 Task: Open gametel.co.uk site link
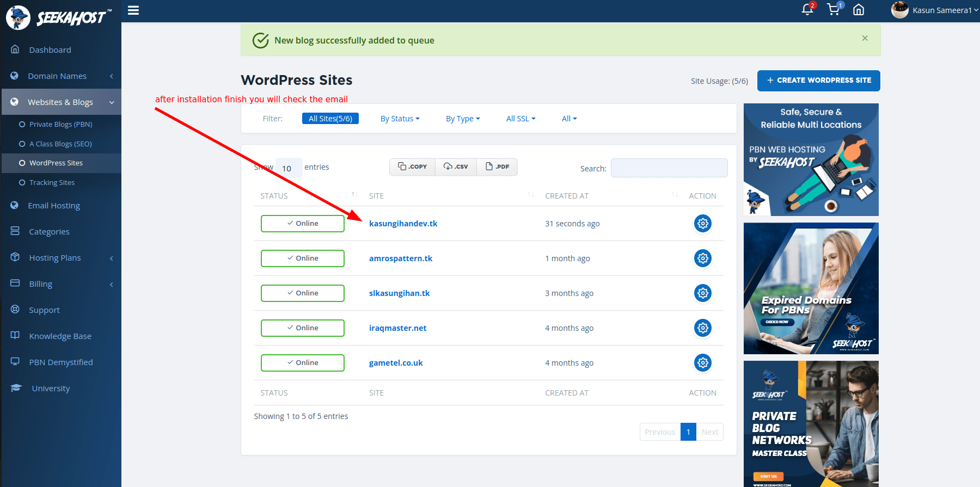click(396, 363)
